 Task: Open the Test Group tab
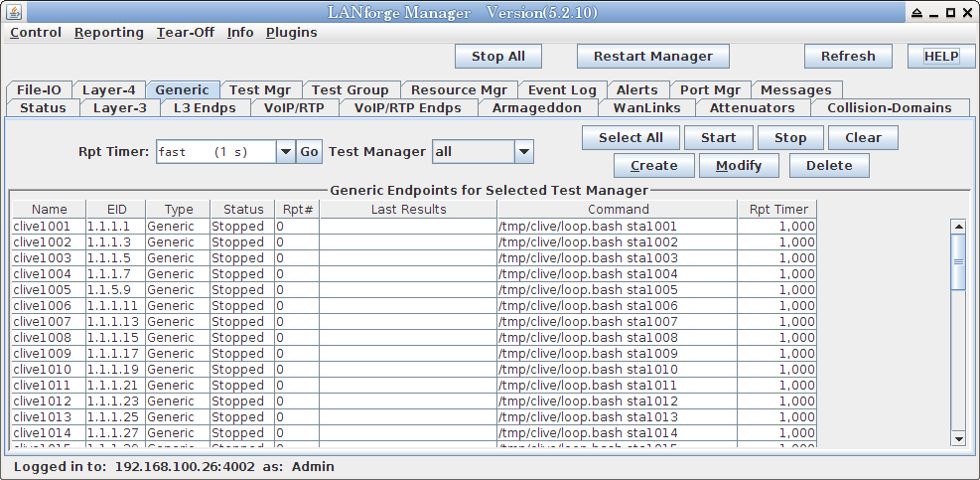[x=350, y=90]
